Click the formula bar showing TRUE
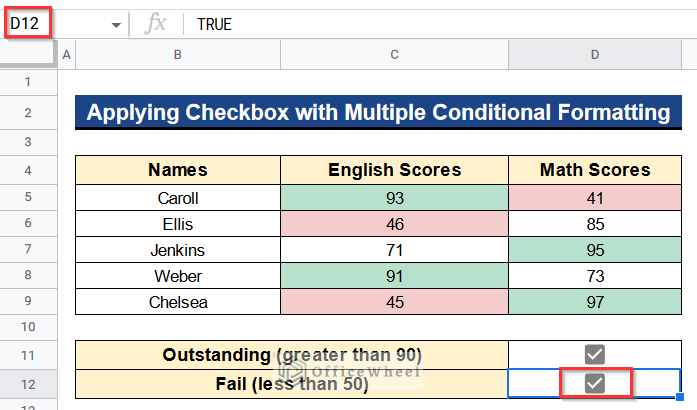This screenshot has height=410, width=697. [x=440, y=24]
